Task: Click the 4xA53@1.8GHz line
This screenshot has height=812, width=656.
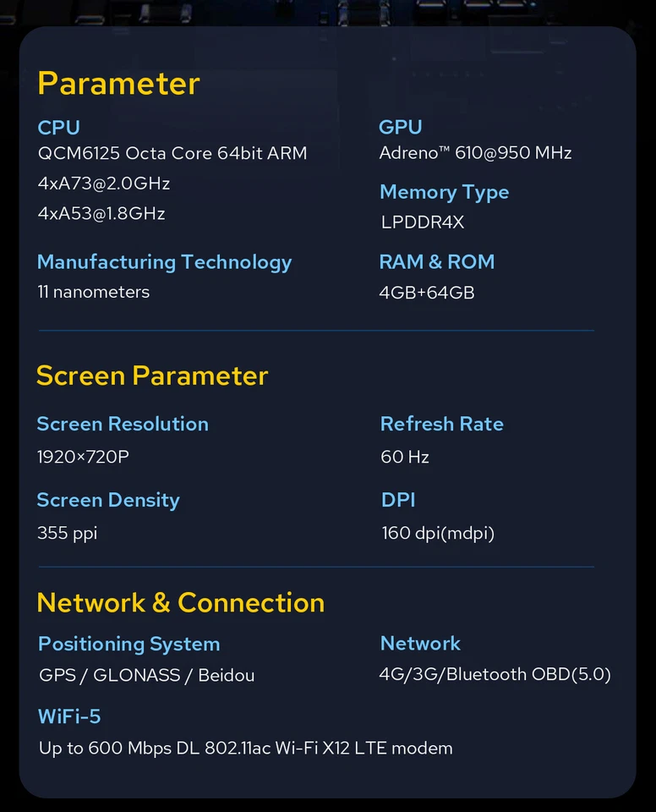Action: [x=101, y=213]
